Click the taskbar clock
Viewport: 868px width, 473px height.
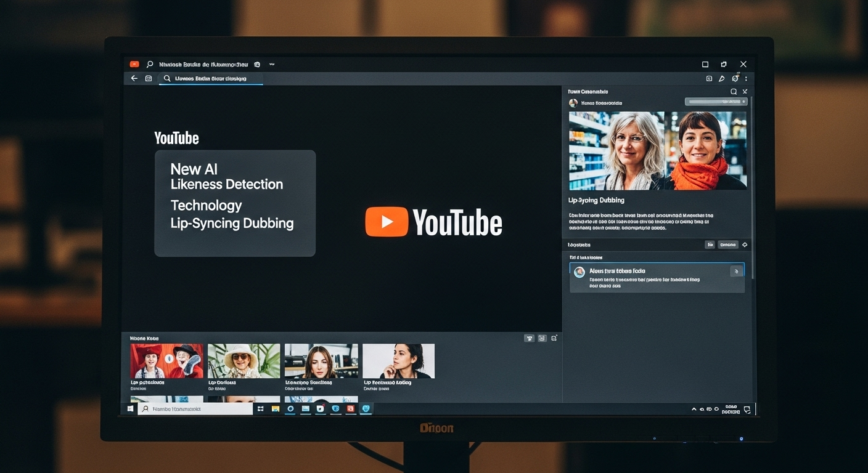tap(731, 409)
